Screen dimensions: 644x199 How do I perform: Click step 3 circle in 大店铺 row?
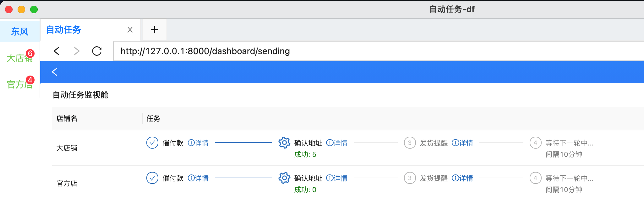(x=410, y=143)
